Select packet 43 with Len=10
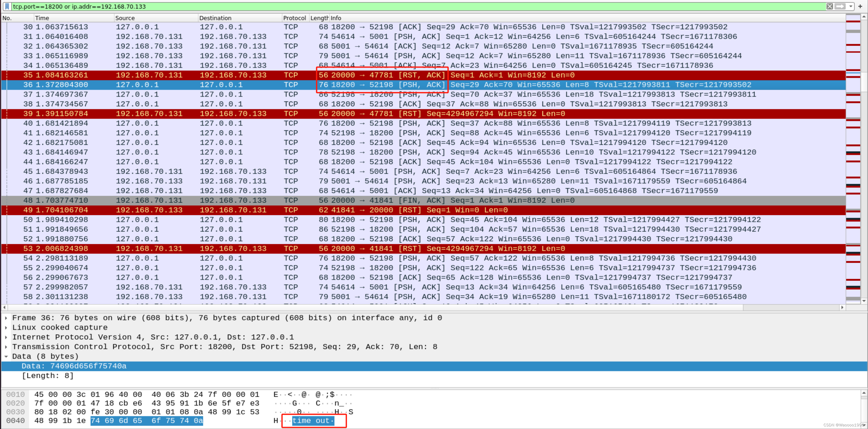Screen dimensions: 868x429 coord(423,152)
